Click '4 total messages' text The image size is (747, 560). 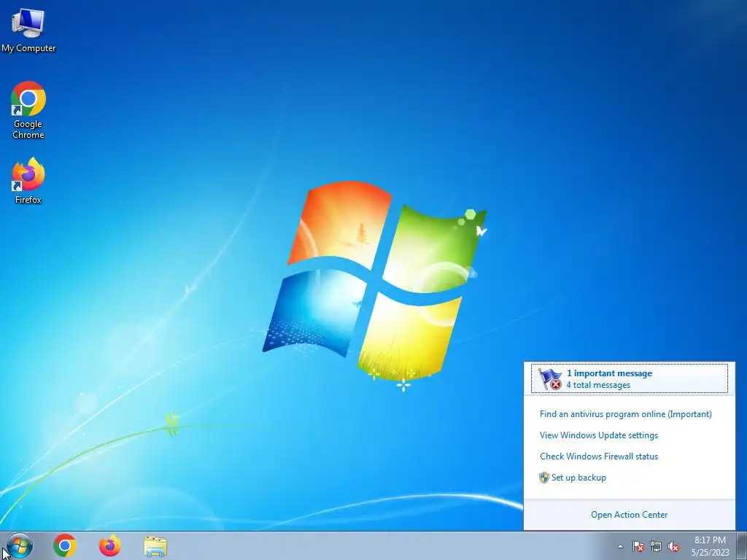click(598, 385)
